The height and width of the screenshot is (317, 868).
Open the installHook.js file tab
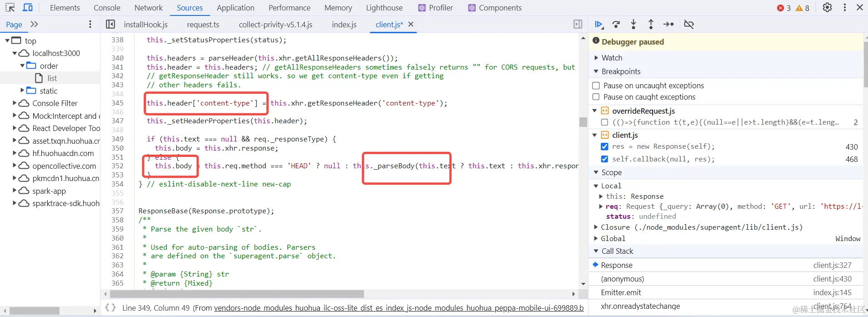[145, 25]
